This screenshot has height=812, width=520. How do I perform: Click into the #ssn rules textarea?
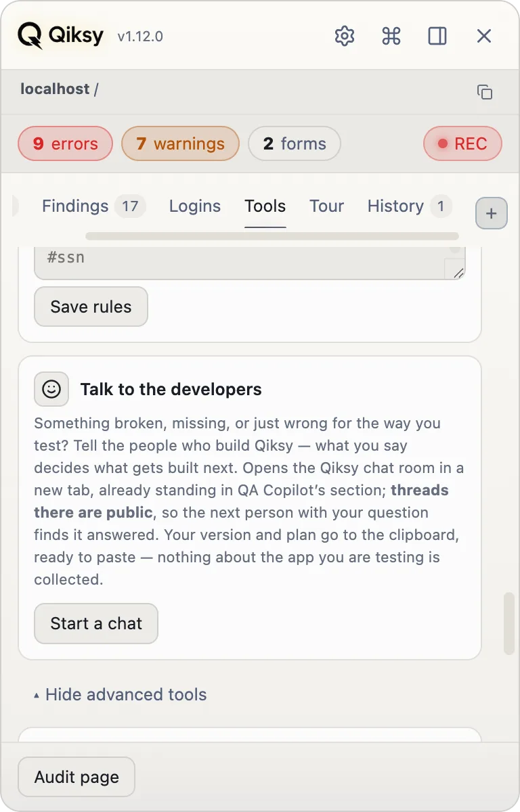click(250, 263)
